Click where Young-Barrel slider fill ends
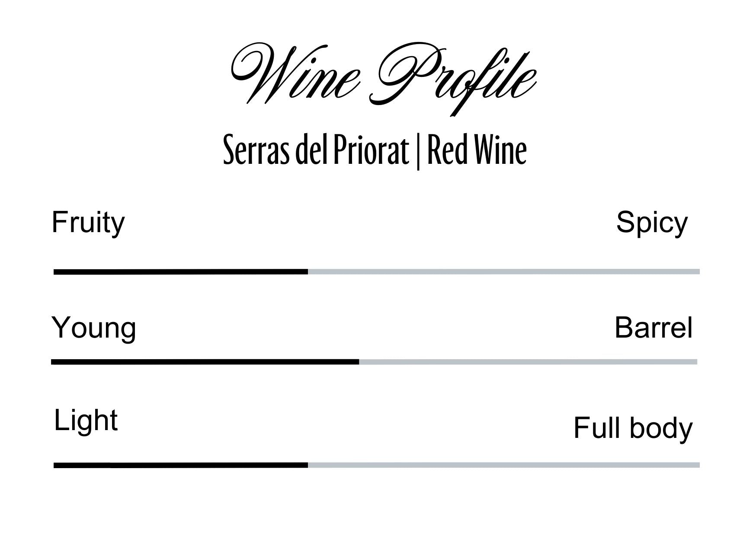This screenshot has width=756, height=536. coord(359,362)
